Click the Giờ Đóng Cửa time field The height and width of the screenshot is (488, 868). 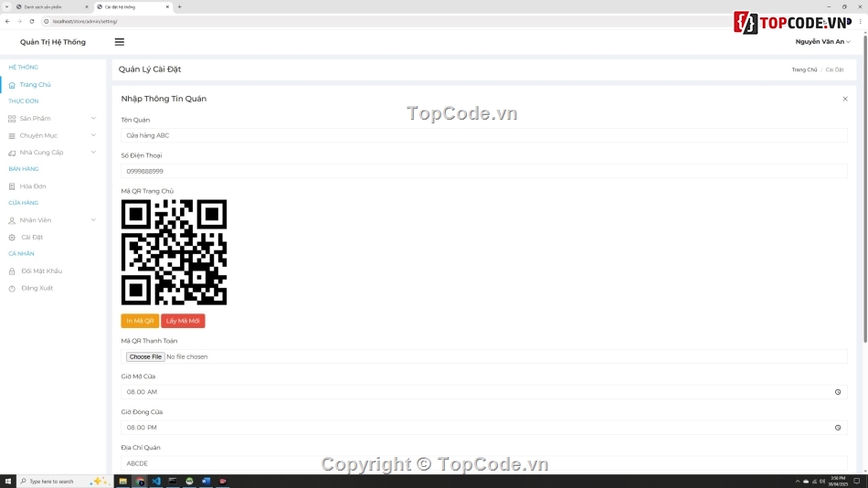tap(484, 428)
